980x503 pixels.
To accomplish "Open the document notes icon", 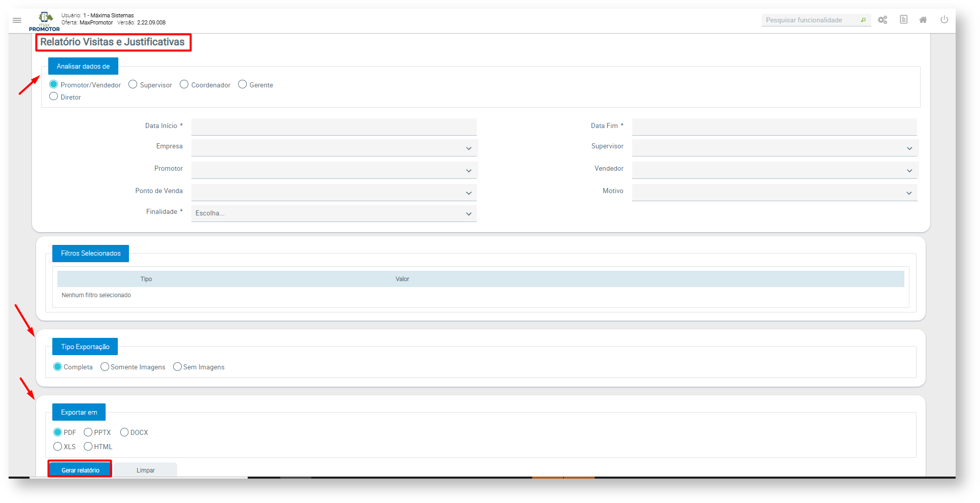I will pos(904,19).
